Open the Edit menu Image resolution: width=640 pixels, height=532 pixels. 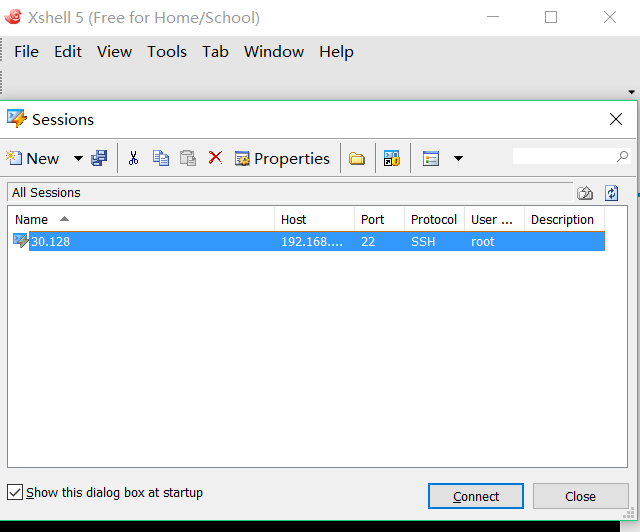click(x=68, y=52)
